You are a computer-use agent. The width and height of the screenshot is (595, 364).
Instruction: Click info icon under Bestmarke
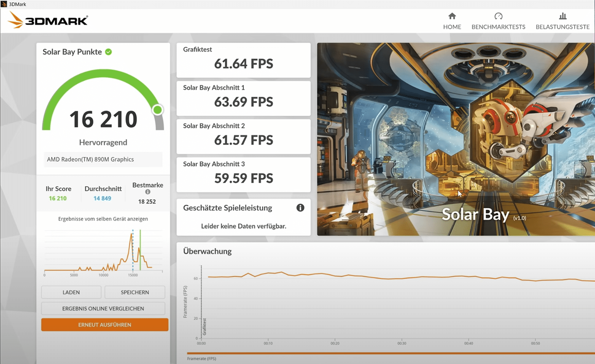point(148,192)
